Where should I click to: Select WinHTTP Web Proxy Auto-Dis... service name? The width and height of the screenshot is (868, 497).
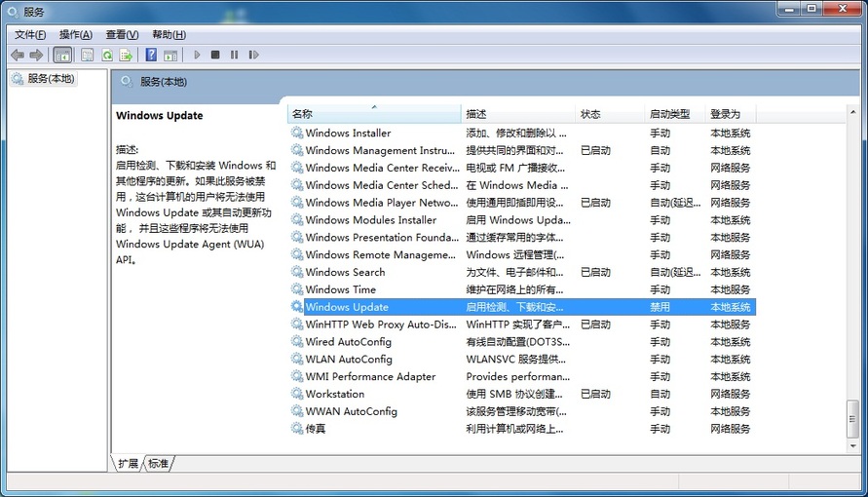381,325
